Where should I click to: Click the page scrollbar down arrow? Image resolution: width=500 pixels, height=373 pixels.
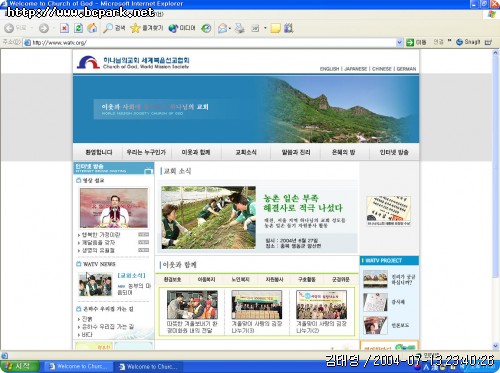click(496, 346)
